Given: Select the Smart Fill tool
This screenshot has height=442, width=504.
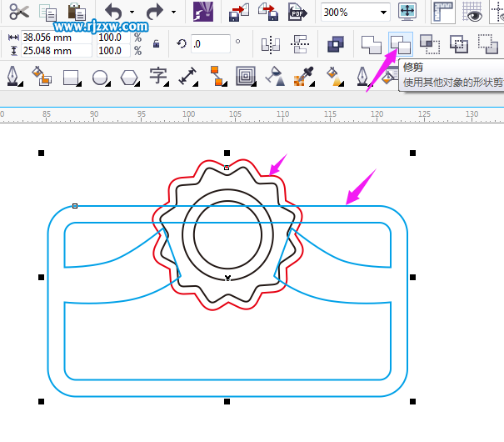Looking at the screenshot, I should (x=42, y=76).
